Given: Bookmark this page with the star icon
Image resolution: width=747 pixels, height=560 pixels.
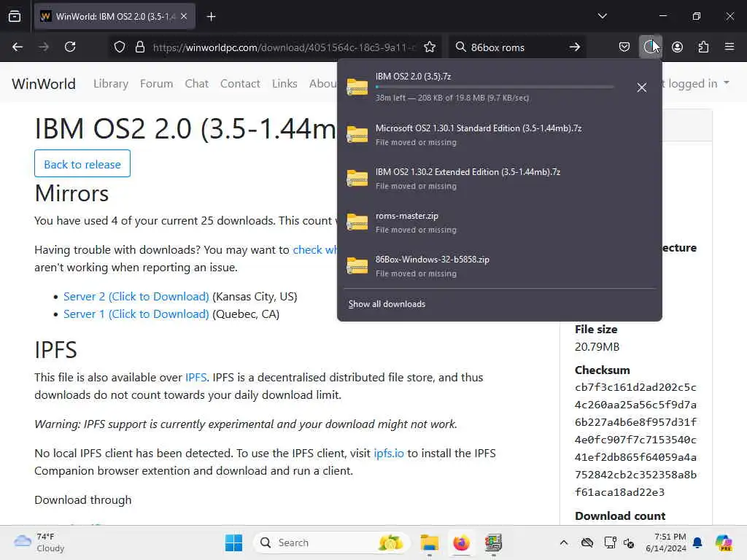Looking at the screenshot, I should coord(430,47).
